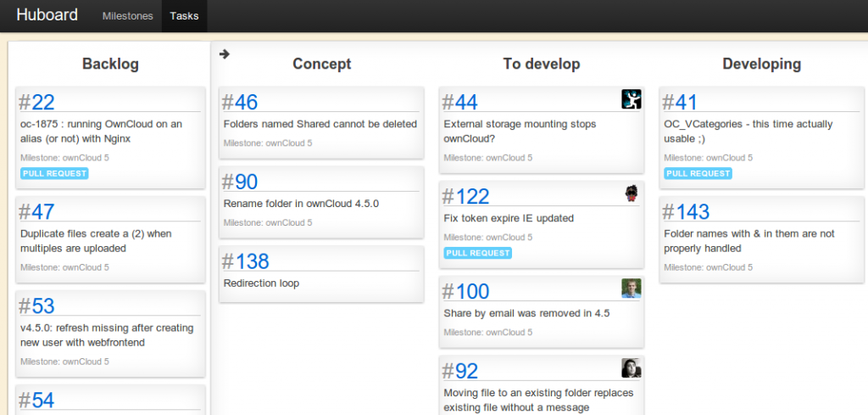Viewport: 868px width, 415px height.
Task: Click the assignee avatar on issue #100
Action: coord(631,289)
